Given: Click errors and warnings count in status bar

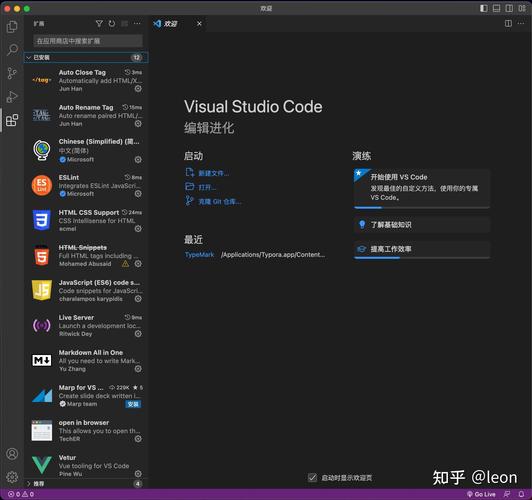Looking at the screenshot, I should pos(21,494).
